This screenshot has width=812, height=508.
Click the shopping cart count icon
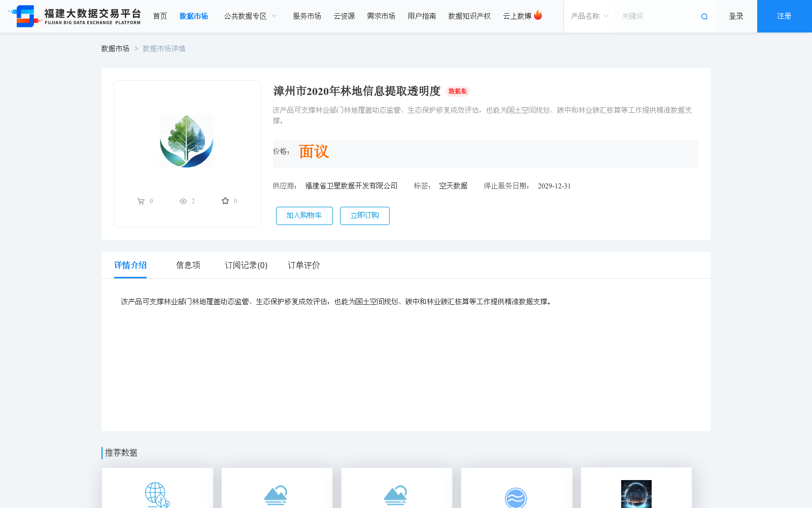click(x=141, y=201)
